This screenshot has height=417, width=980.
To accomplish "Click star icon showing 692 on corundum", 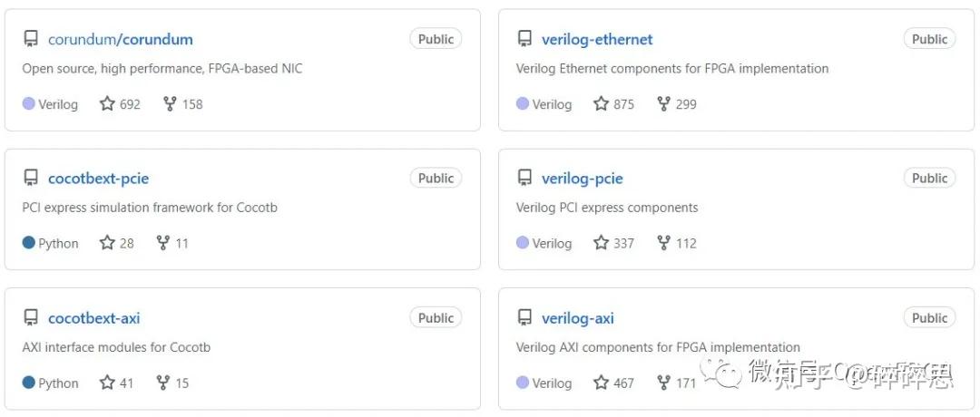I will (107, 103).
